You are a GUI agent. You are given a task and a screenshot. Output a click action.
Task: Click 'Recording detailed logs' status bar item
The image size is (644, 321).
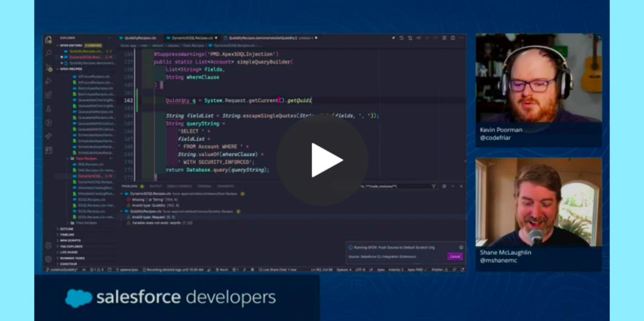(x=172, y=270)
